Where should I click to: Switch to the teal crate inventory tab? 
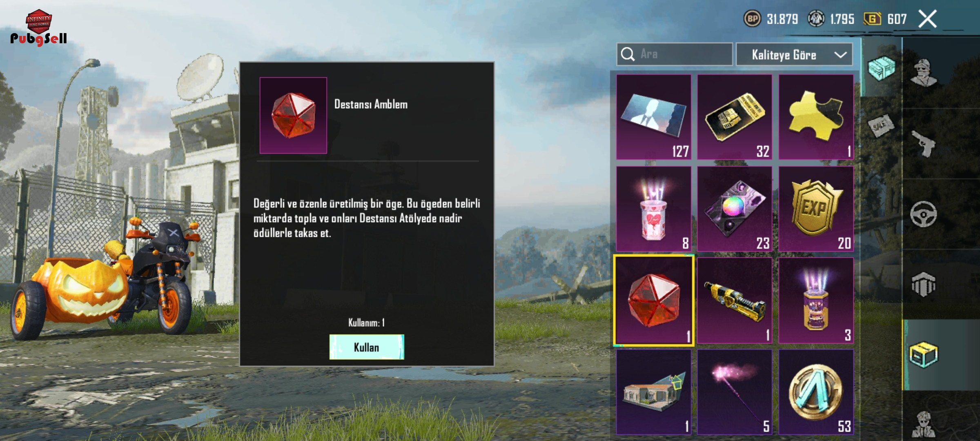[882, 68]
